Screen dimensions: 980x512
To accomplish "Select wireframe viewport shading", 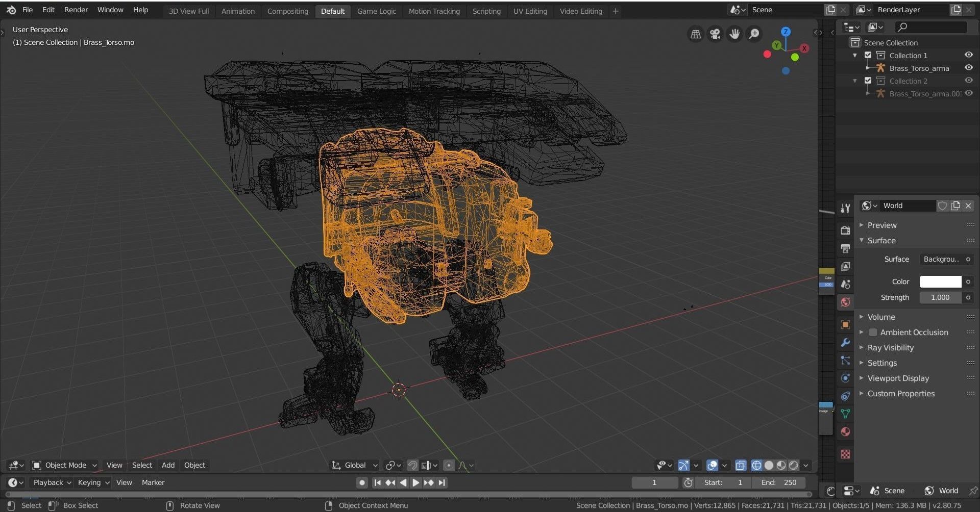I will tap(756, 465).
